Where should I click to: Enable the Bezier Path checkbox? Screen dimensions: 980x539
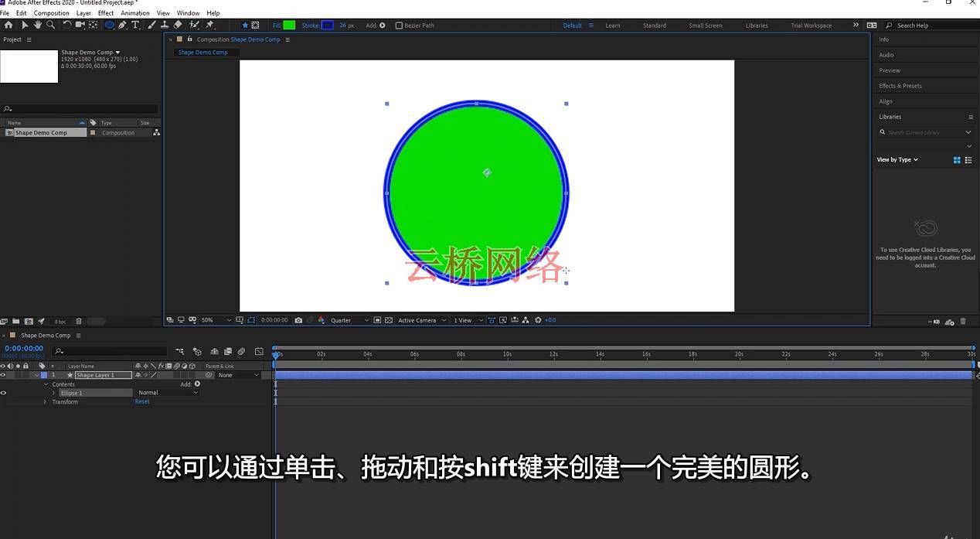[399, 26]
